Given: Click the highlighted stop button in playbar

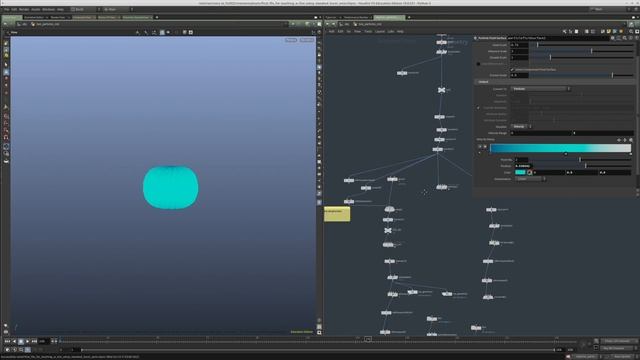Looking at the screenshot, I should [x=21, y=341].
